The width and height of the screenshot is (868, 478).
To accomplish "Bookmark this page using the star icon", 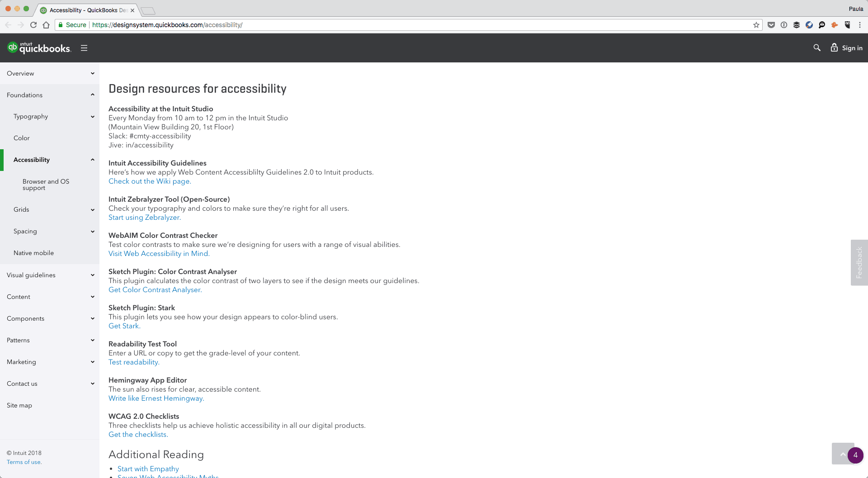I will point(756,25).
